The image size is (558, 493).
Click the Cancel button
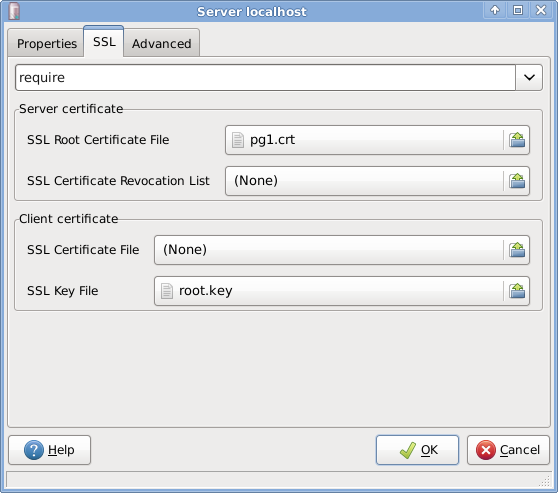(508, 450)
